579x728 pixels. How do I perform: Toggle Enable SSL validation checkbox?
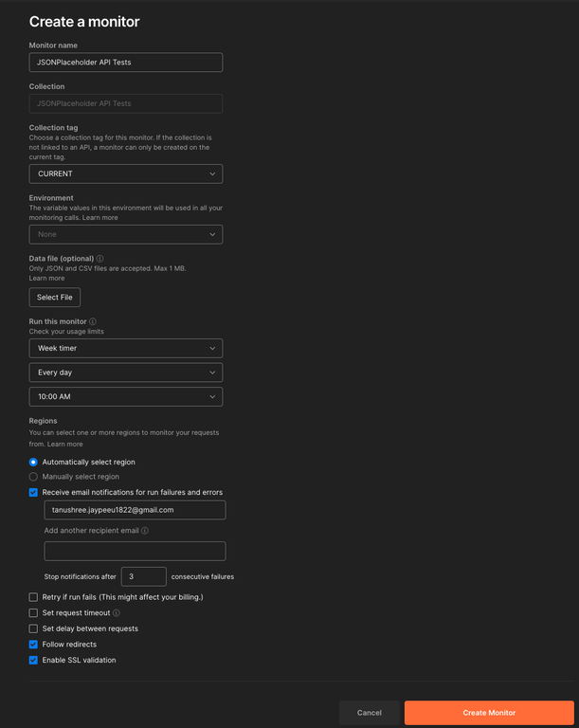tap(33, 660)
